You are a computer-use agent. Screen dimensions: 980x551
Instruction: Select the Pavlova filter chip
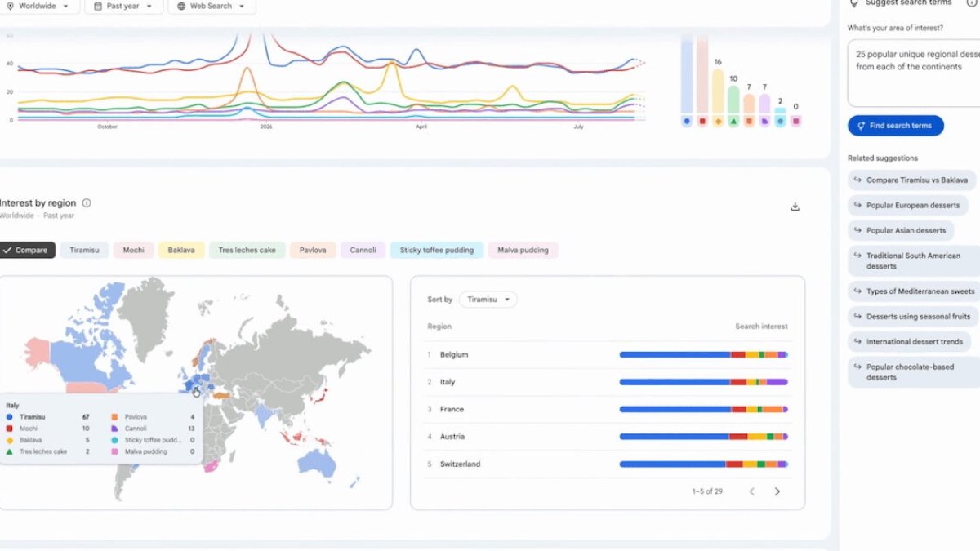point(313,250)
